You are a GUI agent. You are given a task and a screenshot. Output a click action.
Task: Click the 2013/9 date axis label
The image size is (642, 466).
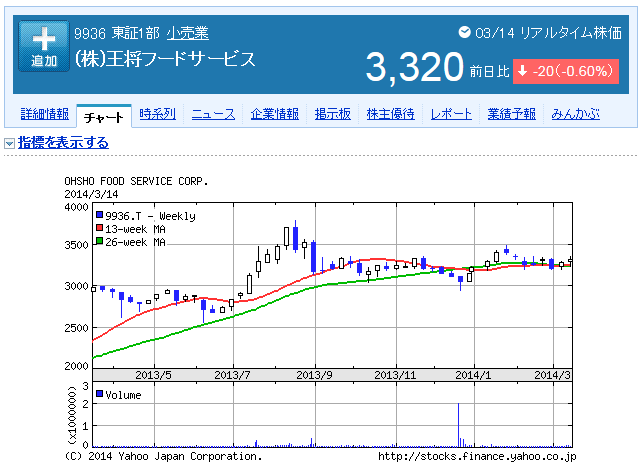click(314, 375)
